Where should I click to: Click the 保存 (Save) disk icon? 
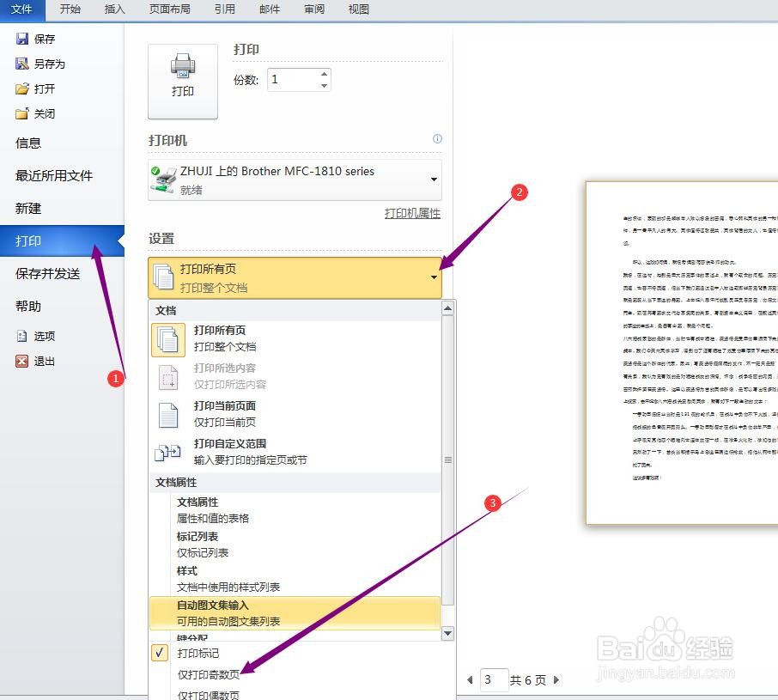coord(23,38)
